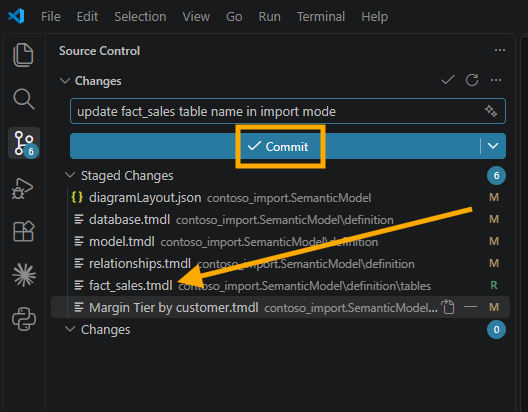Image resolution: width=528 pixels, height=412 pixels.
Task: Select fact_sales.tmdl staged file
Action: tap(280, 285)
